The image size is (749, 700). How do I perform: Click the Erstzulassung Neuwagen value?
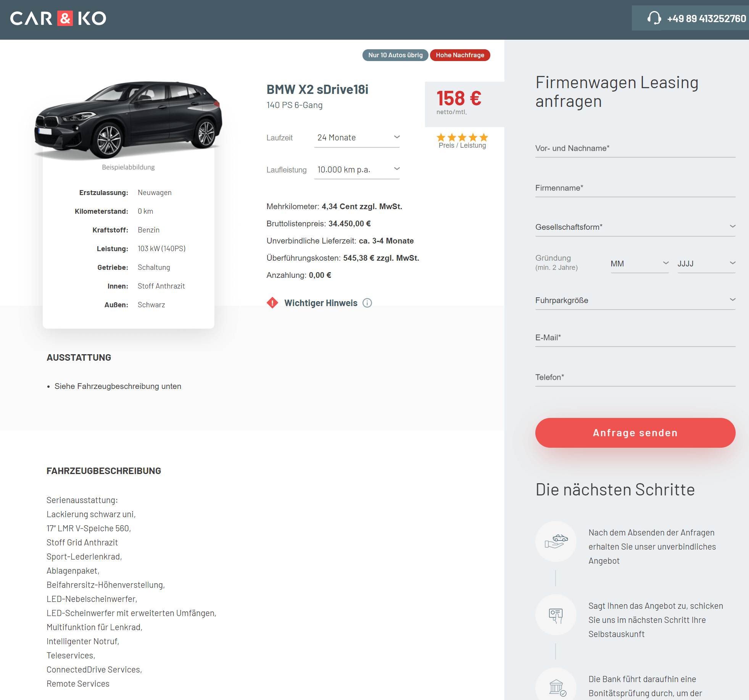coord(155,193)
